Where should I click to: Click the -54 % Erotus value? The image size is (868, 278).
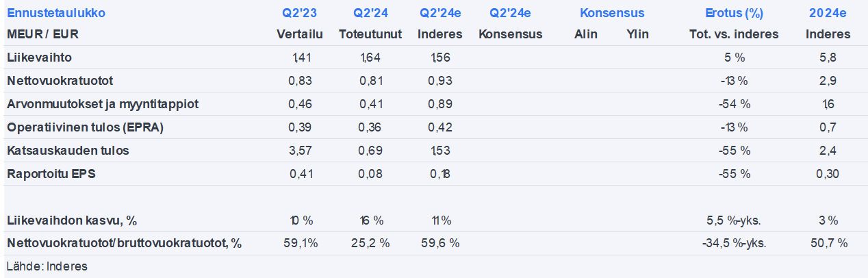pyautogui.click(x=735, y=104)
